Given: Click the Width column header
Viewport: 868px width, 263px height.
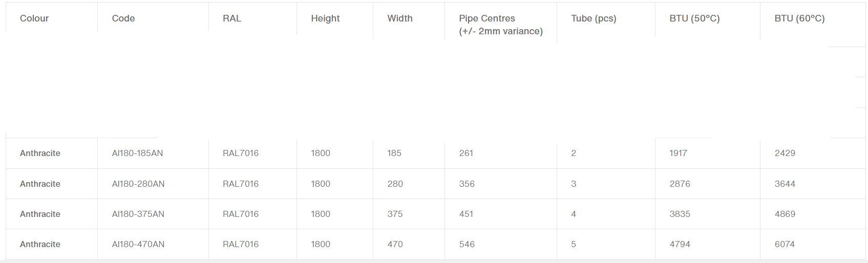Looking at the screenshot, I should (x=400, y=18).
